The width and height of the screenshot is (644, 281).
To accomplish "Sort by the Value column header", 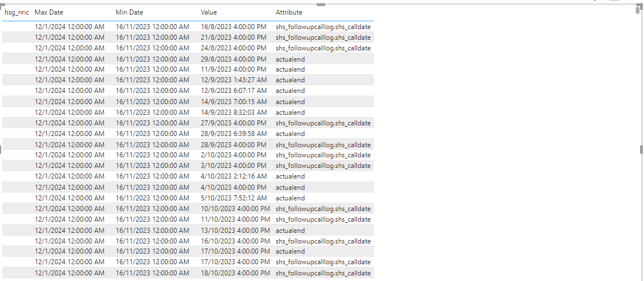I will pyautogui.click(x=209, y=12).
